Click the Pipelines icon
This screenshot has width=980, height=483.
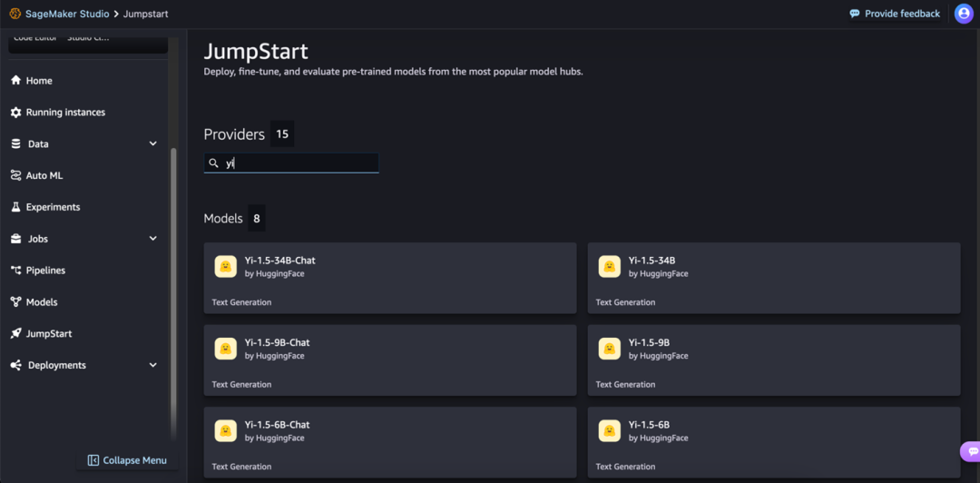(x=16, y=271)
